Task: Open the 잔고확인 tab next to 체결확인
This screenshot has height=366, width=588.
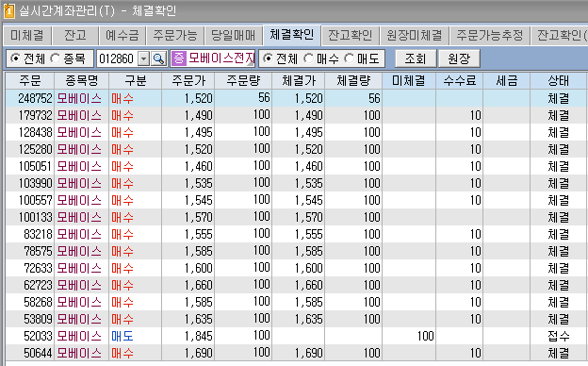Action: 350,35
